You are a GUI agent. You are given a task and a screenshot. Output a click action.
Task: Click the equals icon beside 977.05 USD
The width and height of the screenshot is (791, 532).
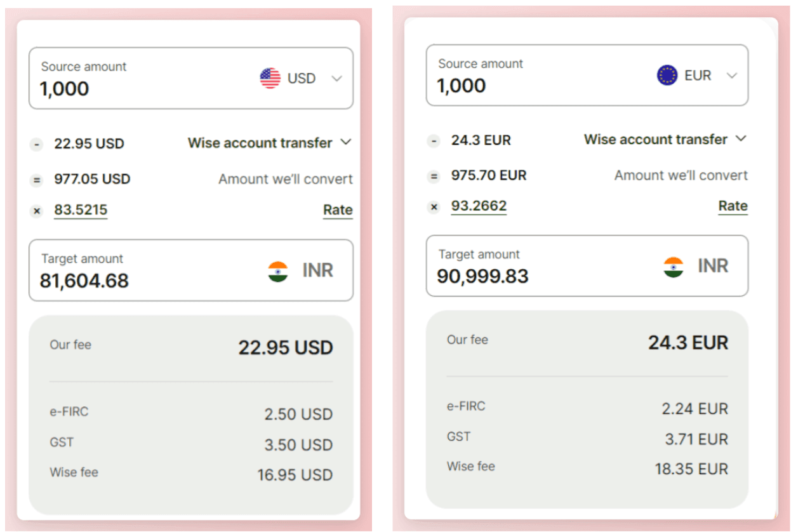click(x=36, y=179)
